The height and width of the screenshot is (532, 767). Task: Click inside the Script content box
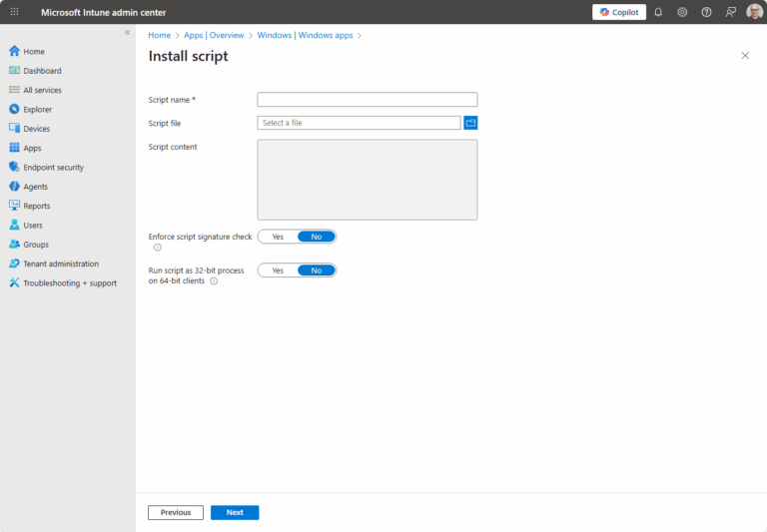[x=368, y=180]
